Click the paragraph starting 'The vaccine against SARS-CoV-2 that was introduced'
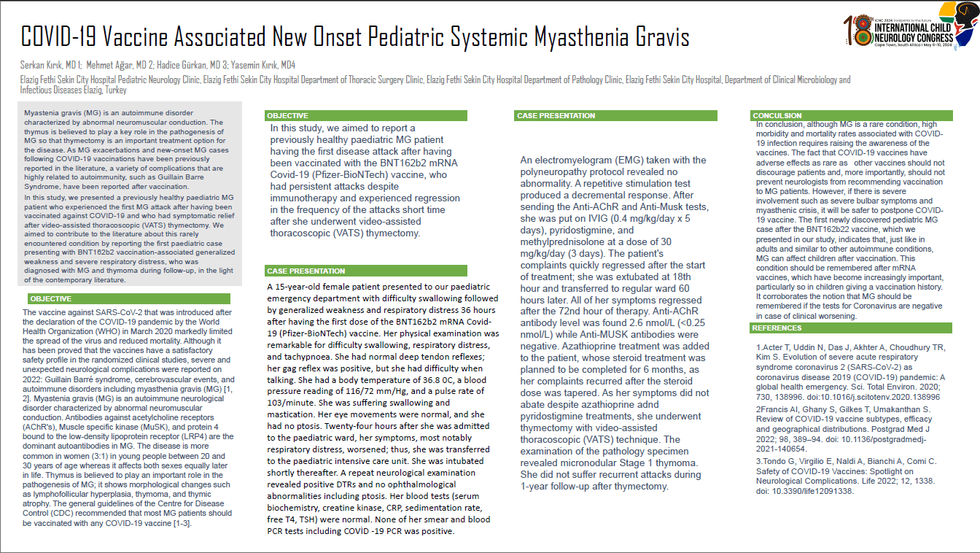 coord(129,417)
